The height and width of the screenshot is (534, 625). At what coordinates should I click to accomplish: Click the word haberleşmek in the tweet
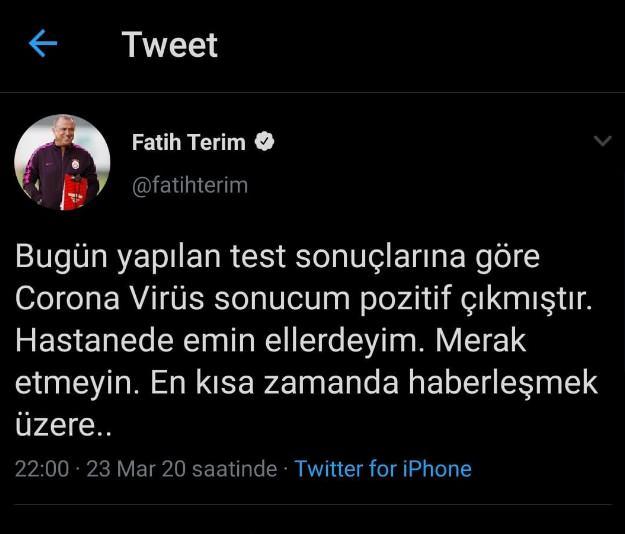503,383
